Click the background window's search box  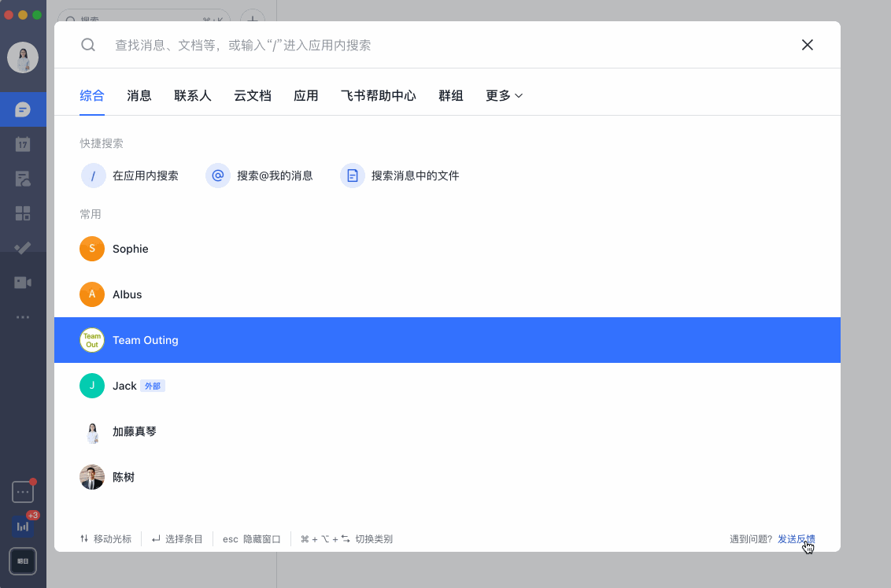point(144,17)
